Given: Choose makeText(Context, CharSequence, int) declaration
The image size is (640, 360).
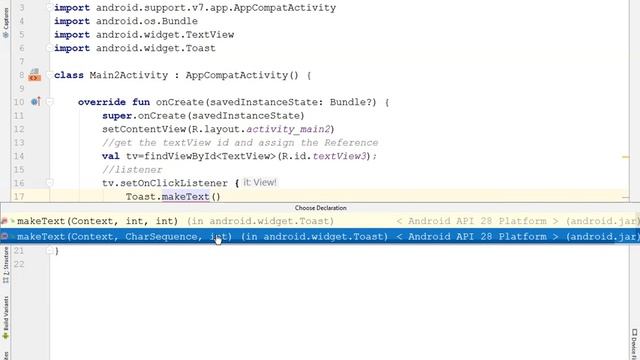Looking at the screenshot, I should click(x=320, y=236).
